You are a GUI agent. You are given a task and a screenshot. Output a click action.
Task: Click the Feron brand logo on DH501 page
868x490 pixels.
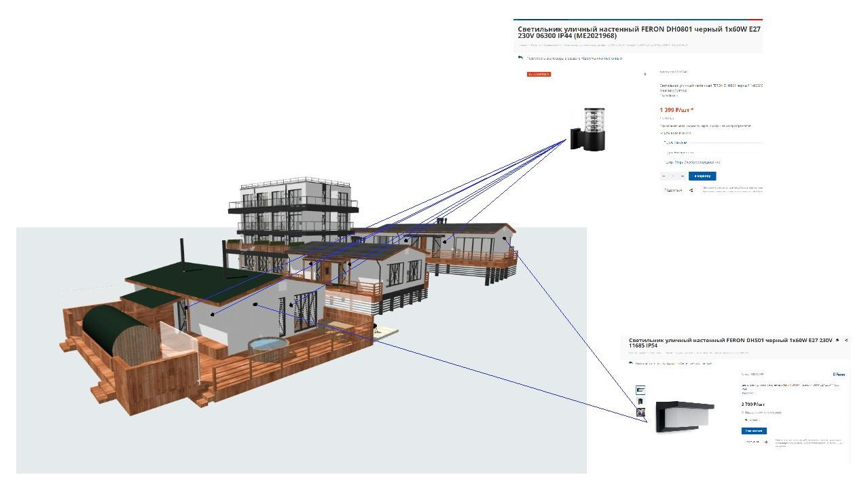(x=839, y=374)
